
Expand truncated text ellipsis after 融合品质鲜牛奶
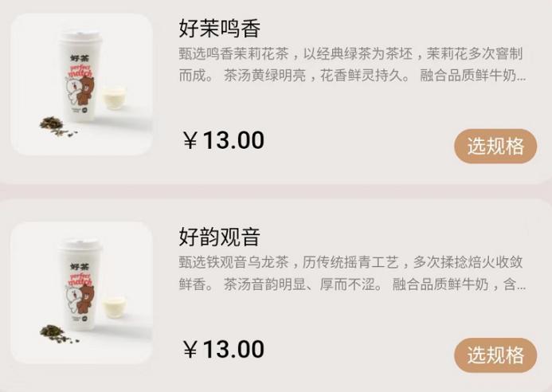522,78
